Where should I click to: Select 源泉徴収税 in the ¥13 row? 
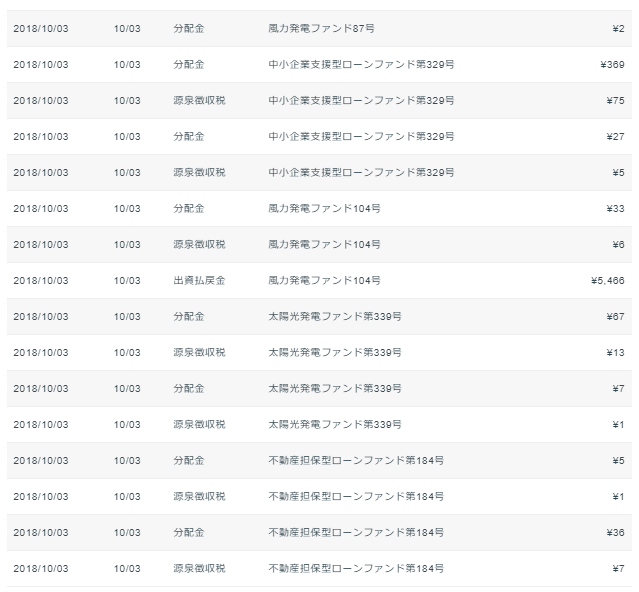coord(199,352)
